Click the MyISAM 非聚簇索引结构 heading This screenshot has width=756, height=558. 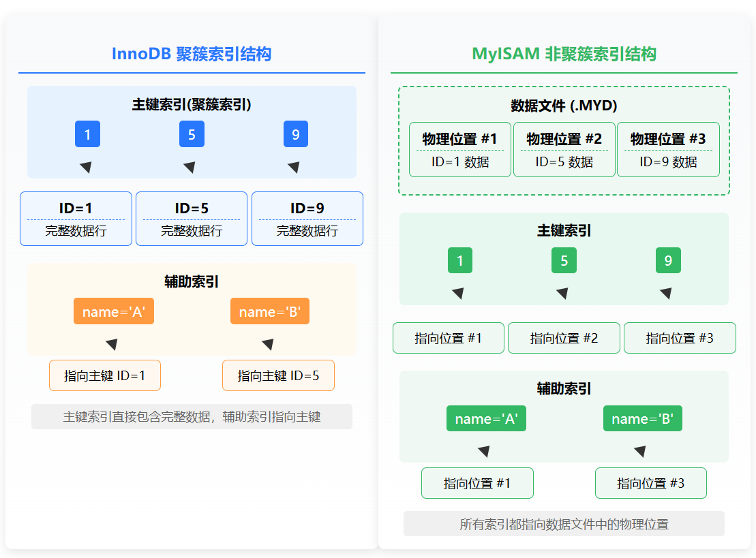point(564,54)
